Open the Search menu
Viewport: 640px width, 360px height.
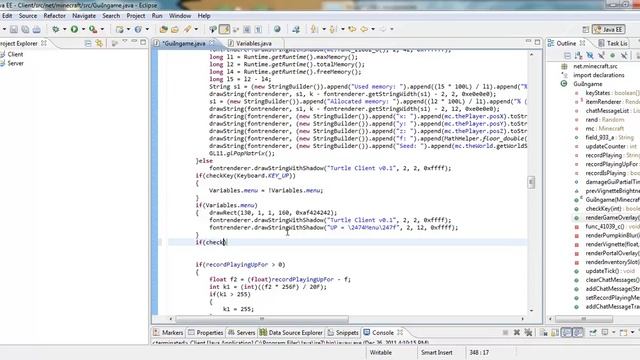click(111, 16)
